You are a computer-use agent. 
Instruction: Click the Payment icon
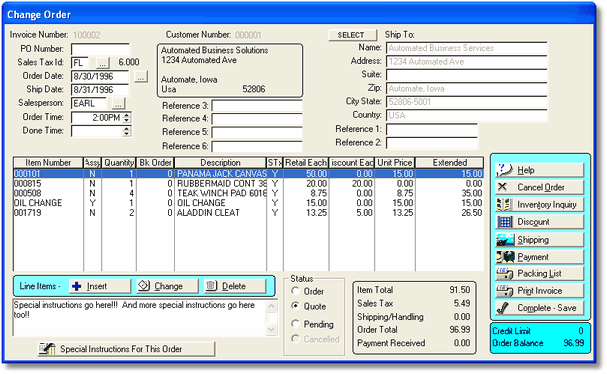(x=505, y=257)
